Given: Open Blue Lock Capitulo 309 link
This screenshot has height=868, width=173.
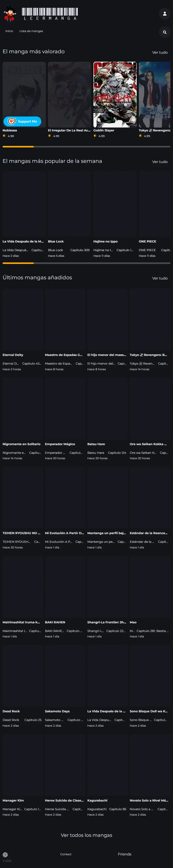Looking at the screenshot, I should coord(80,250).
